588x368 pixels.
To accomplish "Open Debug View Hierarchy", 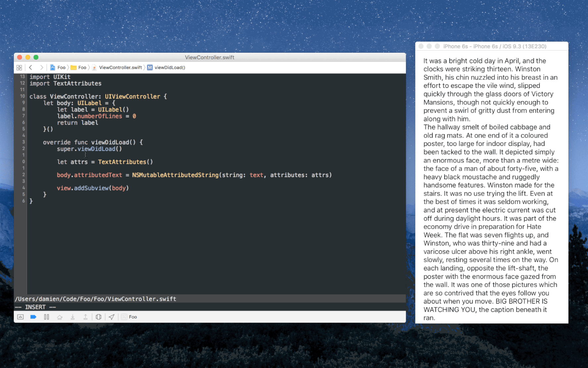I will (x=99, y=317).
